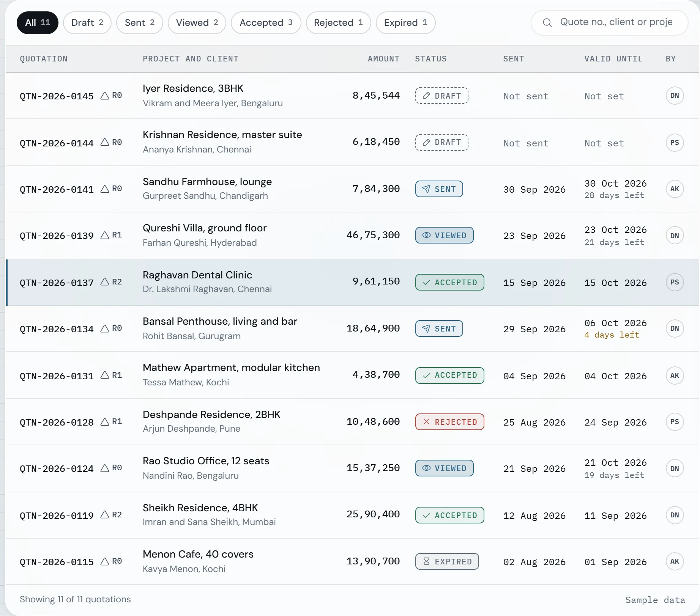
Task: Click the AK avatar on Sandhu Farmhouse row
Action: coord(675,189)
